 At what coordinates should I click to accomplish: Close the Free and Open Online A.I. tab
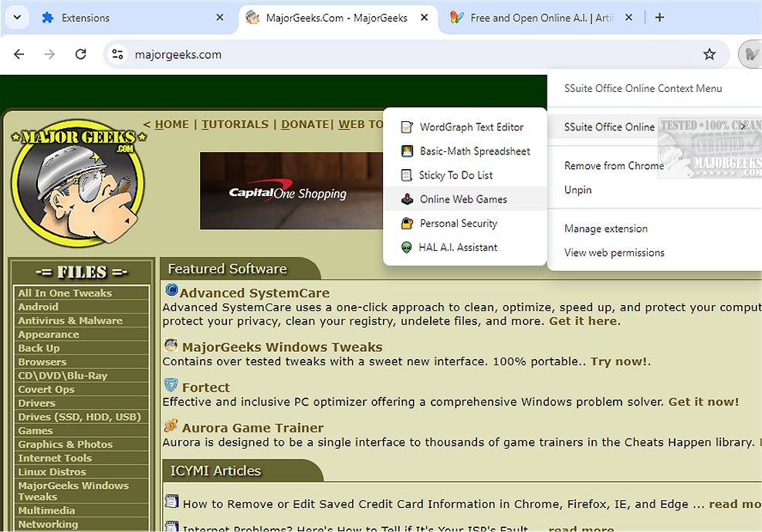[629, 18]
